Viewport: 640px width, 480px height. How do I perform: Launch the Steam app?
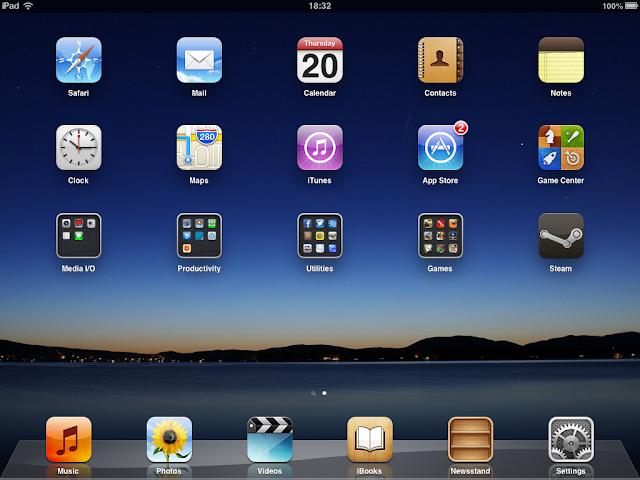click(x=561, y=236)
